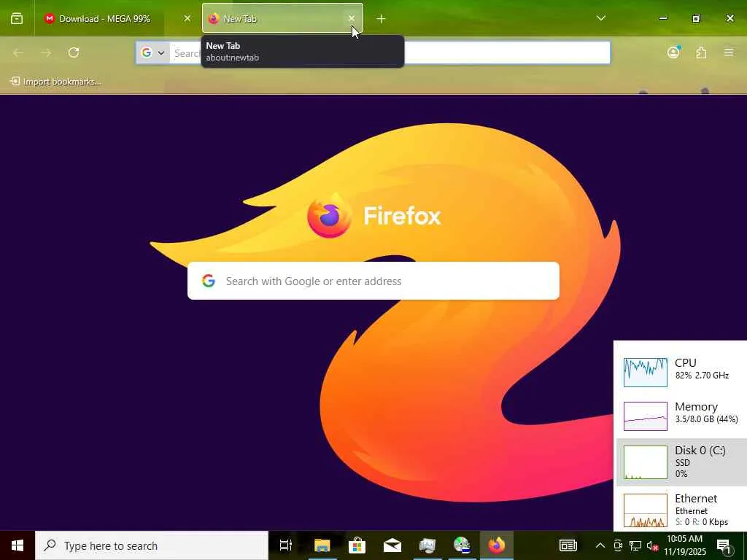Open search engine dropdown in address bar

[153, 52]
